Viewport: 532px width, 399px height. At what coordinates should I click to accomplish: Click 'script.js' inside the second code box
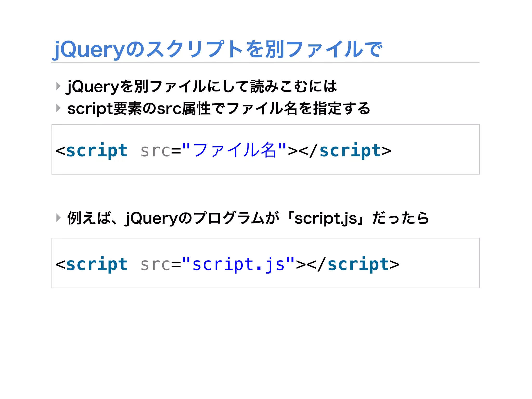tap(238, 264)
